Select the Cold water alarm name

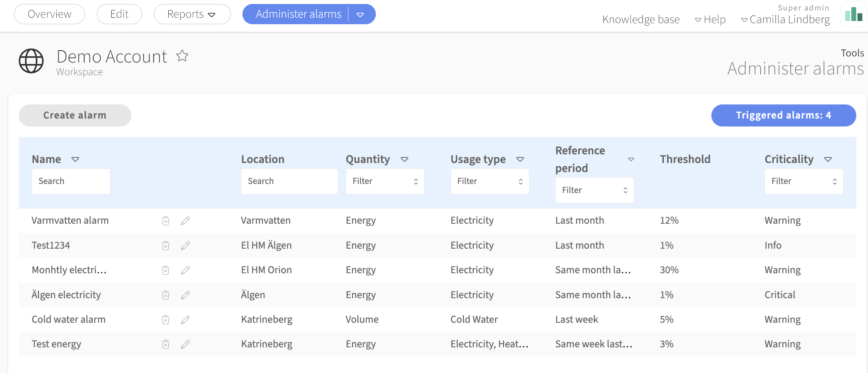pos(69,320)
